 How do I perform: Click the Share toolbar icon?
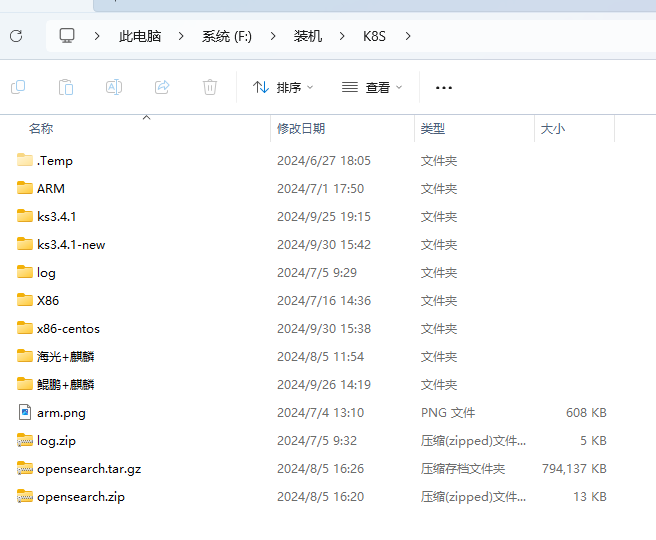[162, 87]
